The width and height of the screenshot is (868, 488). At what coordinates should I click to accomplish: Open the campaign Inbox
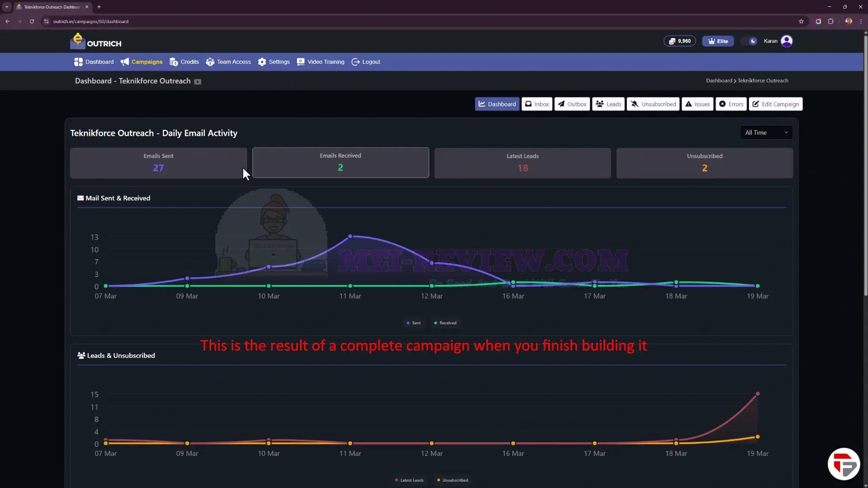[537, 104]
